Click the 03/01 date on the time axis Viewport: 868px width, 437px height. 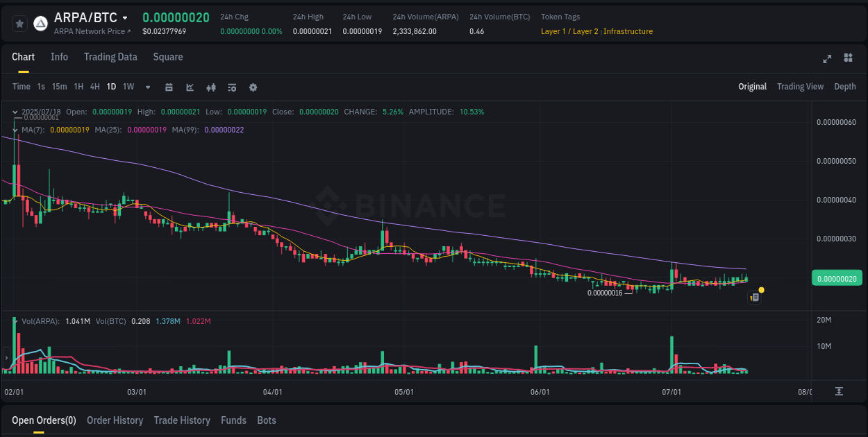pyautogui.click(x=137, y=392)
